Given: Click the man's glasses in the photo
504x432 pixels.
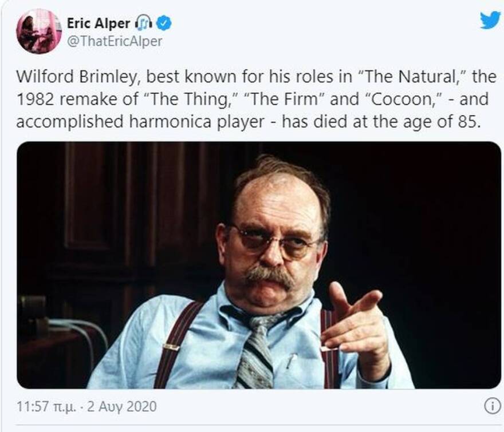Looking at the screenshot, I should (x=274, y=241).
